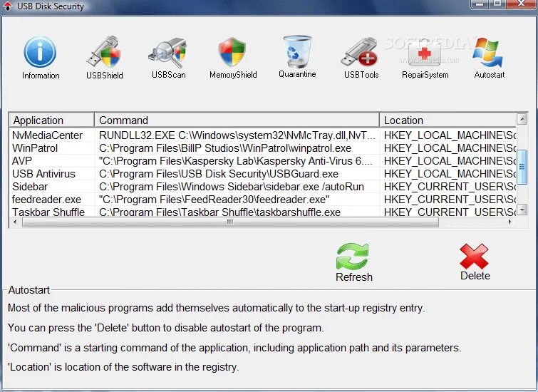This screenshot has height=392, width=538.
Task: Click the USBShield label
Action: point(104,75)
